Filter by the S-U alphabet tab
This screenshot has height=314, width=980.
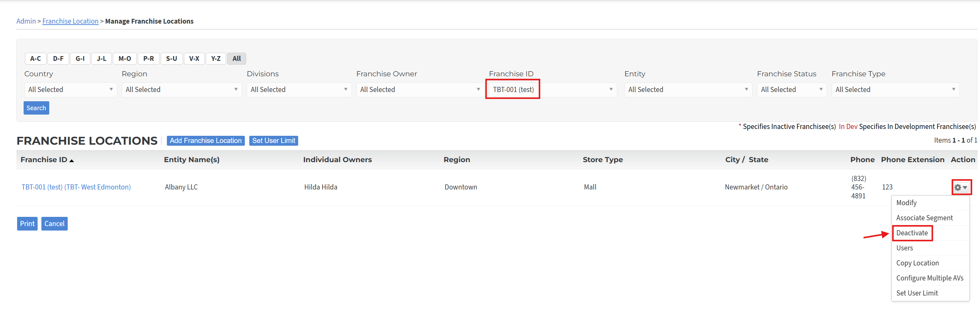pyautogui.click(x=172, y=58)
